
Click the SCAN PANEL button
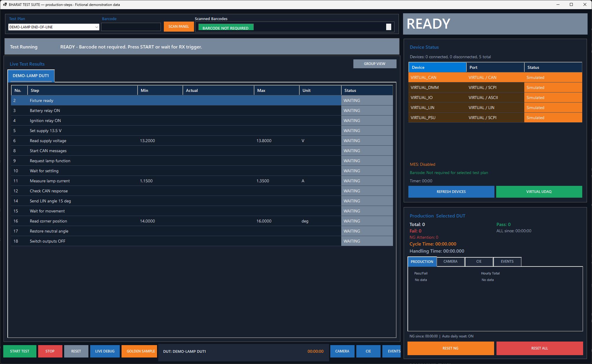tap(179, 27)
